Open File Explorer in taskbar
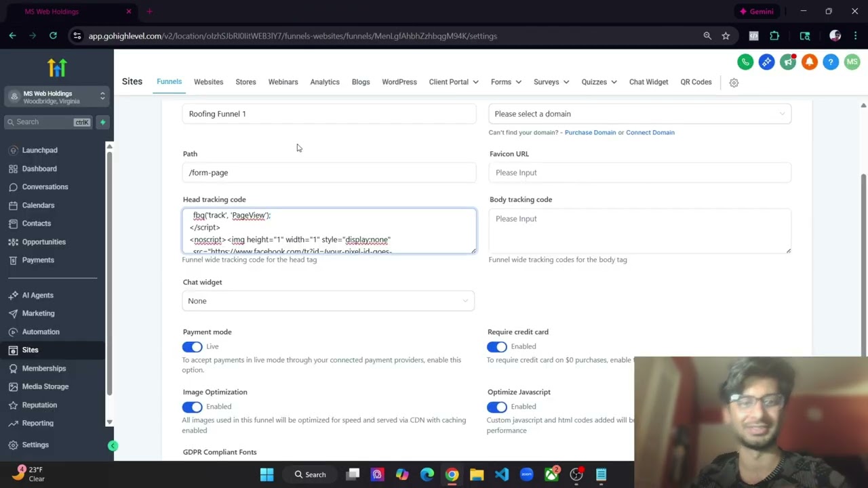This screenshot has height=488, width=868. (477, 475)
